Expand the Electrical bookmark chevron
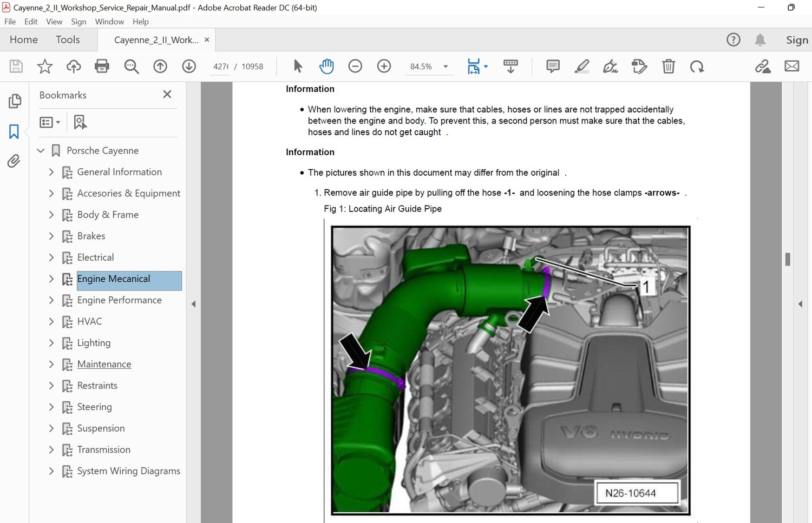 click(51, 257)
